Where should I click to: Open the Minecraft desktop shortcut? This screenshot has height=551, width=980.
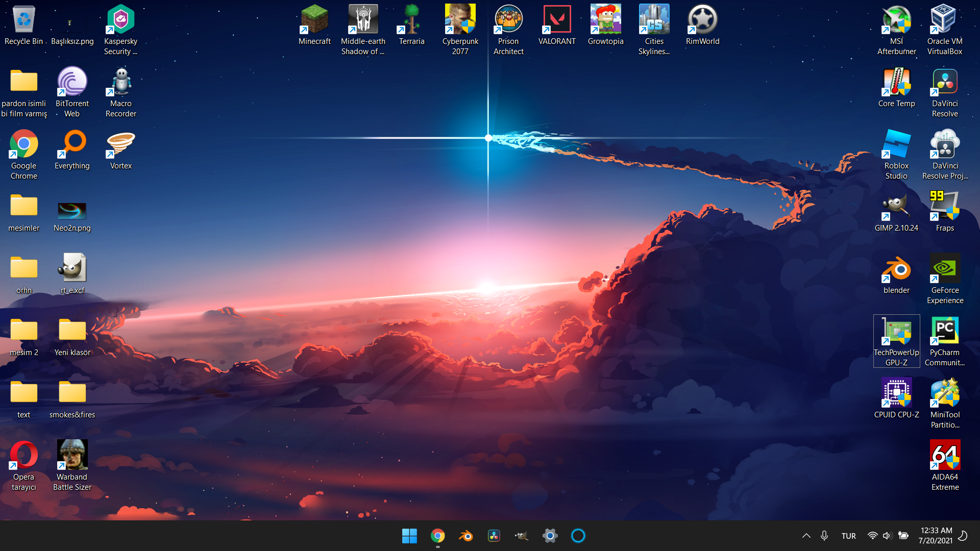(x=314, y=20)
